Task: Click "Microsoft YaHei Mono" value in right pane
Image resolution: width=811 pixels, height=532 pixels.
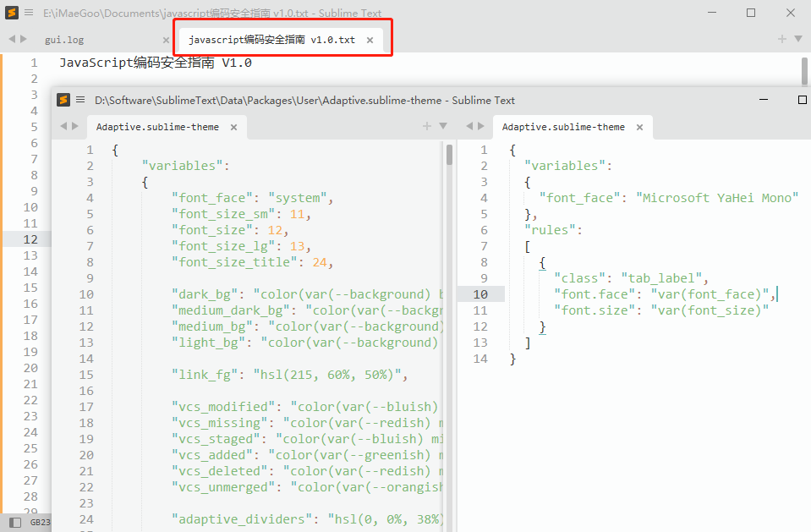Action: (717, 198)
